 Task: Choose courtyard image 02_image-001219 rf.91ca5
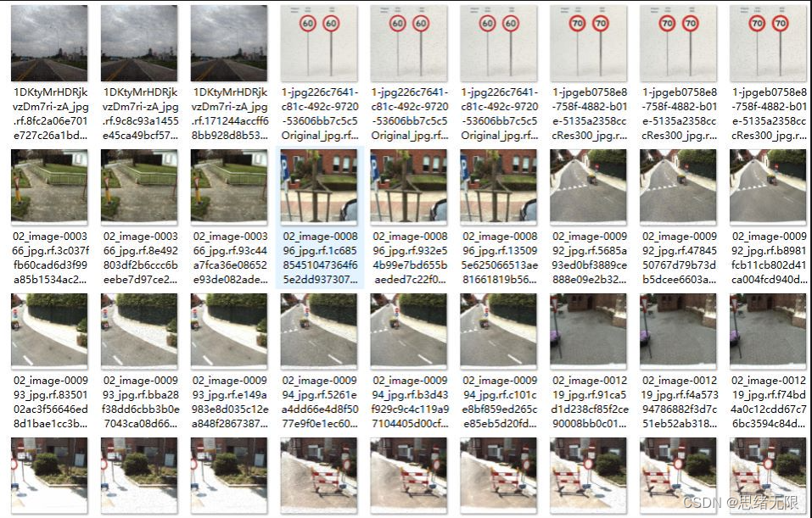[x=588, y=331]
